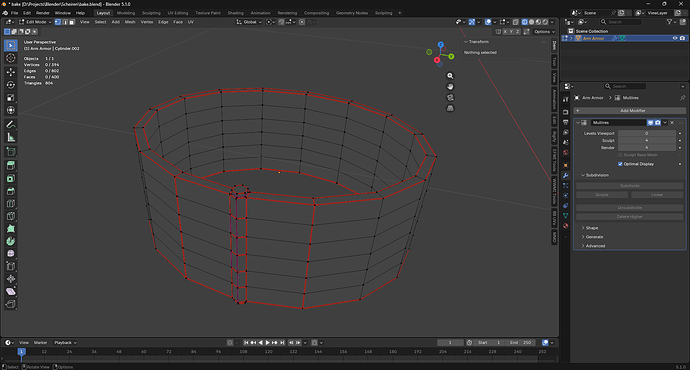Switch to wireframe viewport shading
Screen dimensions: 690x370
coord(525,22)
